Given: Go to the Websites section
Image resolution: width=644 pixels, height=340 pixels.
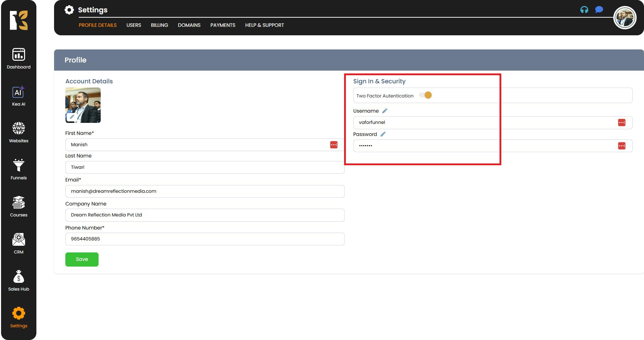Looking at the screenshot, I should (19, 132).
